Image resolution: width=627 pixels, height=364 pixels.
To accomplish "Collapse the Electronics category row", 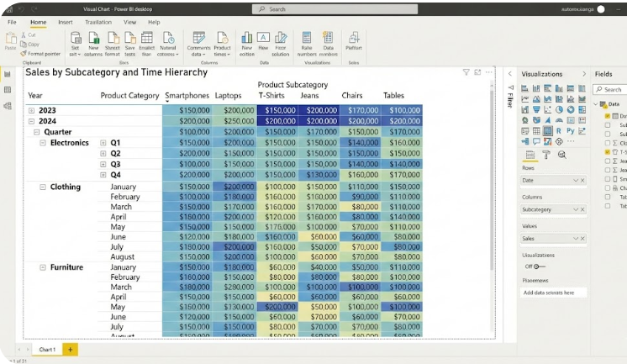I will click(x=43, y=143).
